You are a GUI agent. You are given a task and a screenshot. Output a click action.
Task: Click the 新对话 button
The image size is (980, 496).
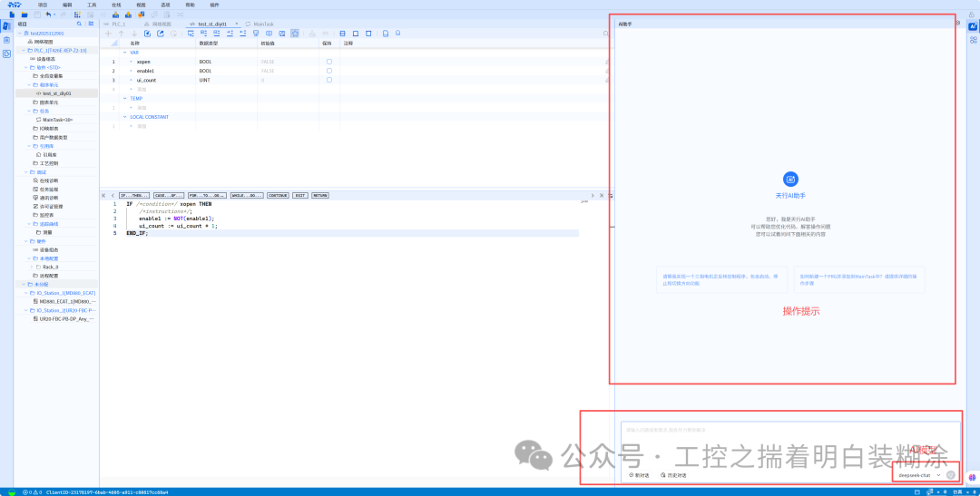point(640,475)
